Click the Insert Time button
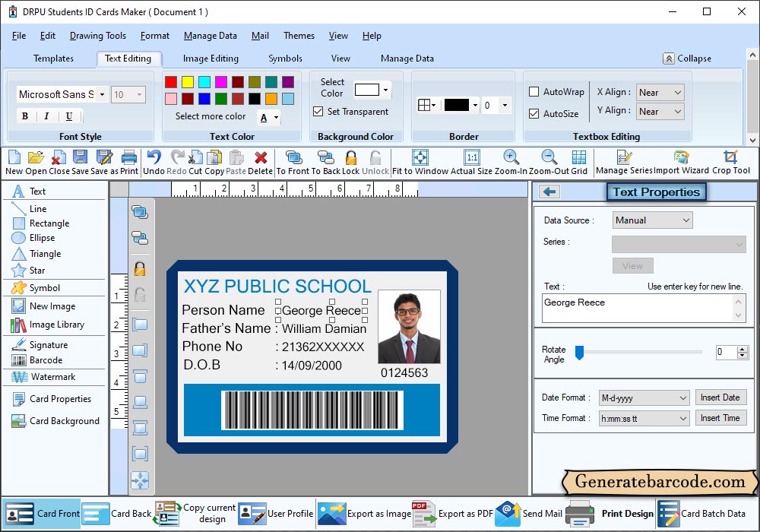This screenshot has height=532, width=760. pos(720,418)
